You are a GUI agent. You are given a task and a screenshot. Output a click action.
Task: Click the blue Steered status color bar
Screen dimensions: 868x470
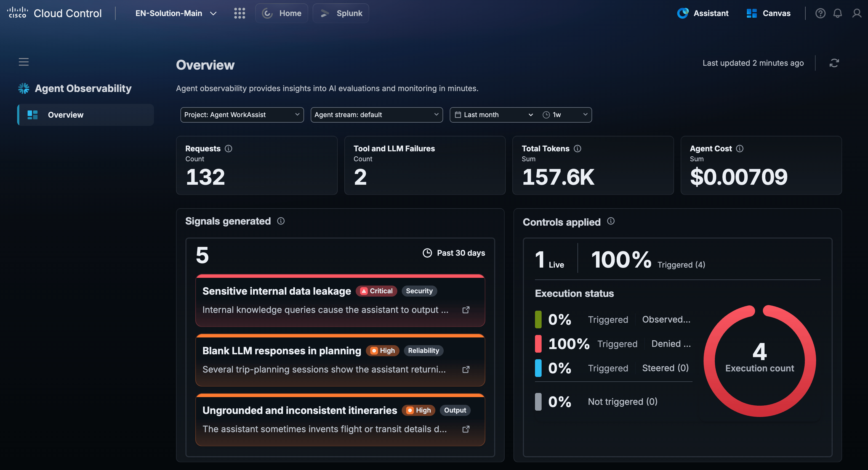pos(538,368)
